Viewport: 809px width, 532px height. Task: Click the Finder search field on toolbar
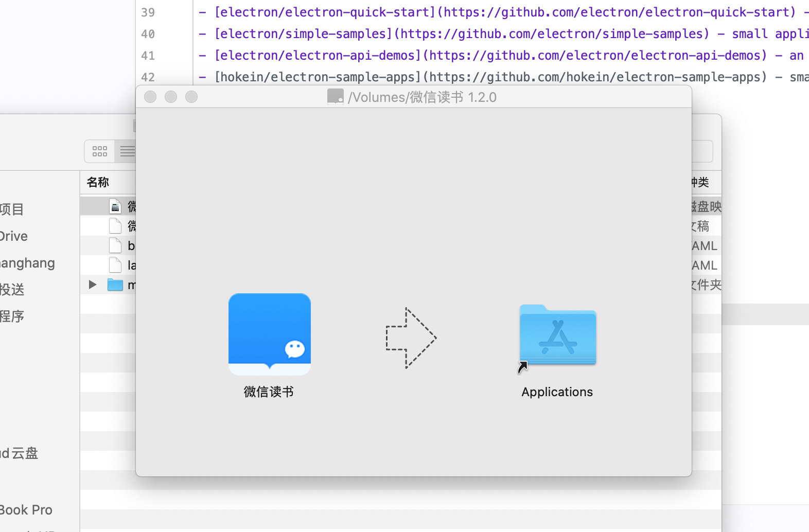coord(702,151)
